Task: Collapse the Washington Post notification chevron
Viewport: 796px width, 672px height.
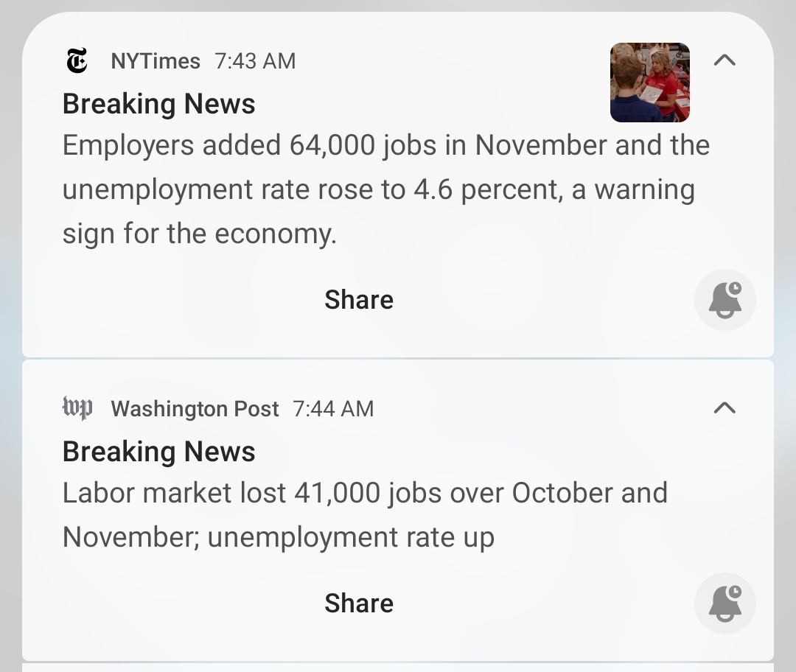Action: pos(725,407)
